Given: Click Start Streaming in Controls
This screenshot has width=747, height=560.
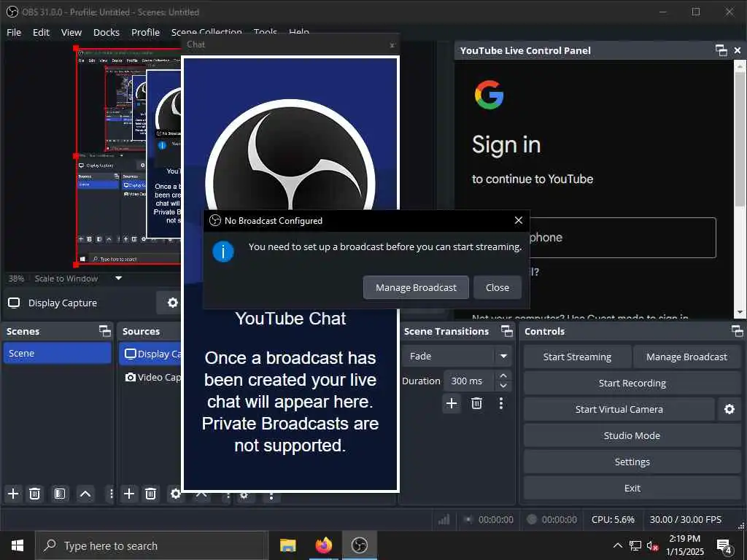Looking at the screenshot, I should point(577,357).
